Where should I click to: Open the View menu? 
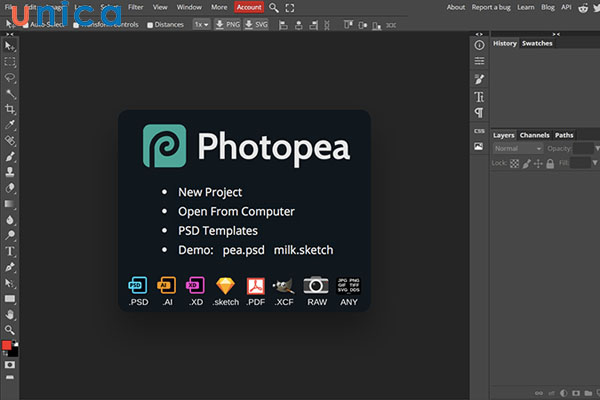tap(160, 7)
